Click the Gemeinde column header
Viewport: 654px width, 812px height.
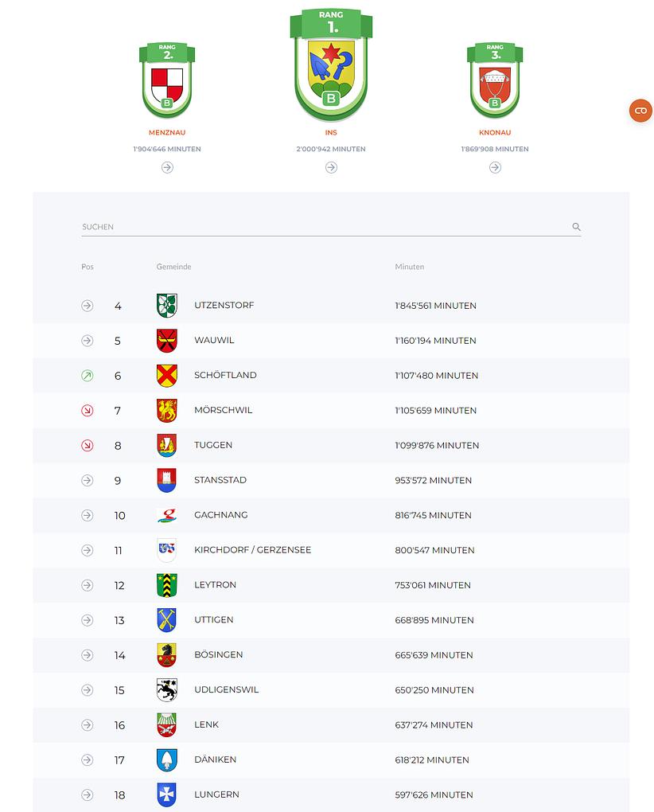pos(173,267)
